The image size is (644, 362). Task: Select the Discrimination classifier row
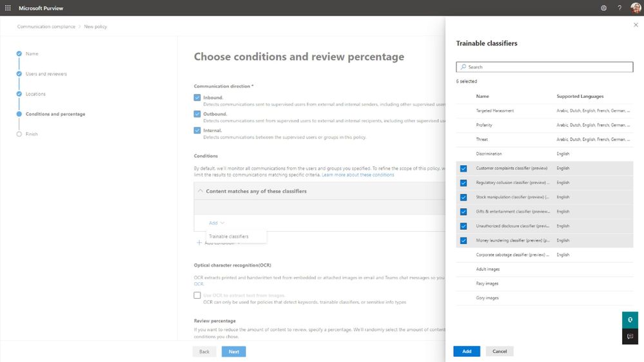(x=544, y=154)
